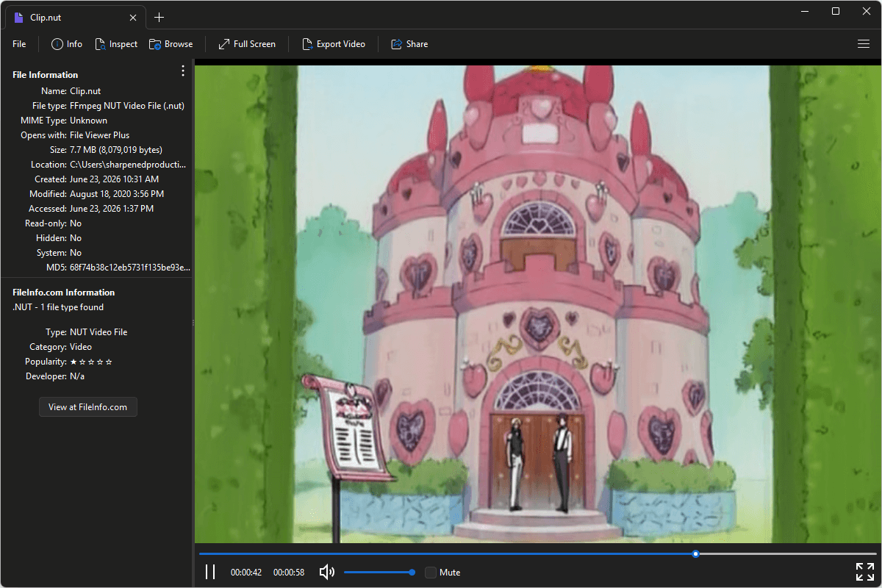The image size is (882, 588).
Task: Click the Popularity star rating
Action: pyautogui.click(x=91, y=362)
